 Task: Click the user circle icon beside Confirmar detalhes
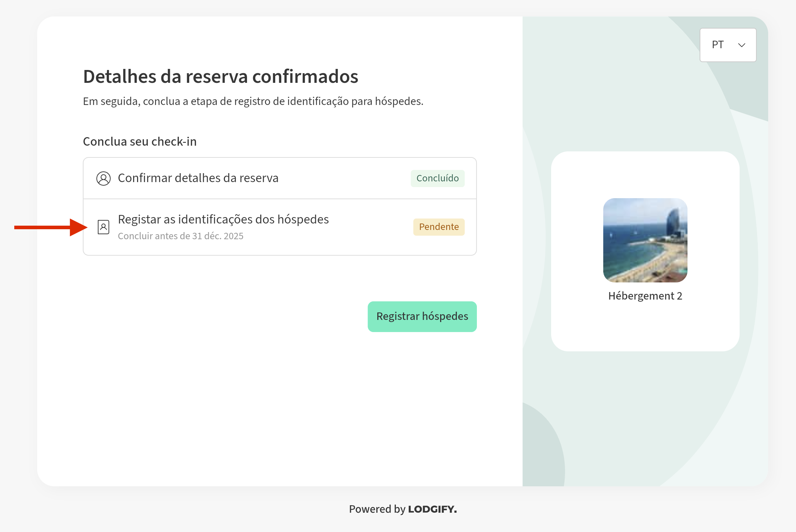point(103,178)
